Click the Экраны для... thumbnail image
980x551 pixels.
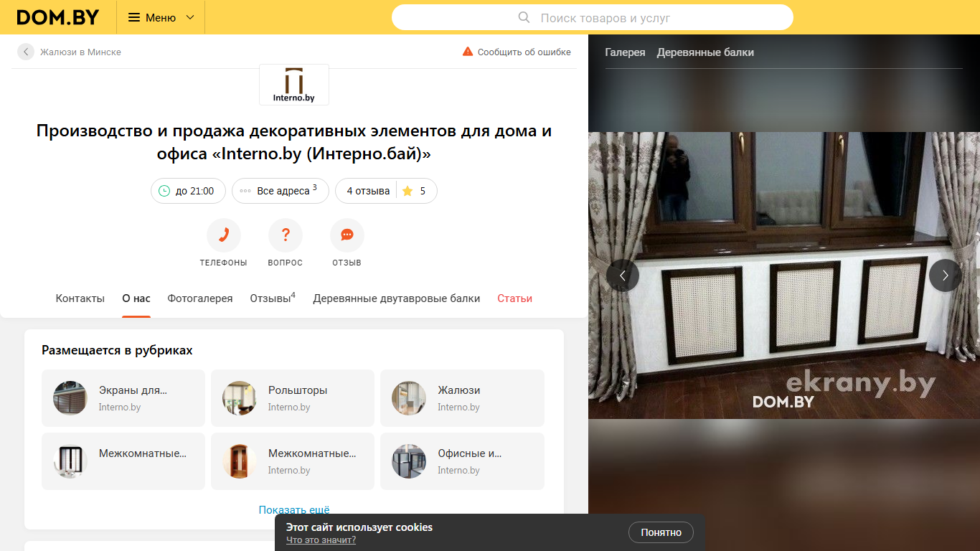tap(70, 398)
